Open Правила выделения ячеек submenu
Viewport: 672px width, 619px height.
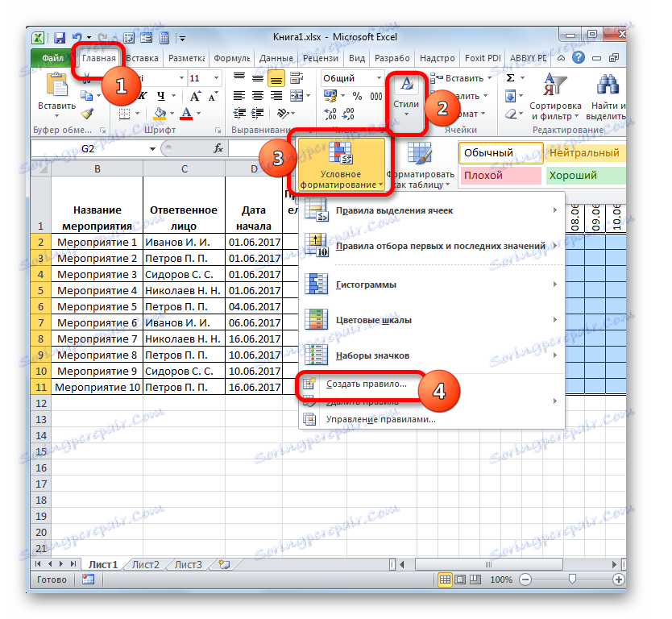click(431, 210)
